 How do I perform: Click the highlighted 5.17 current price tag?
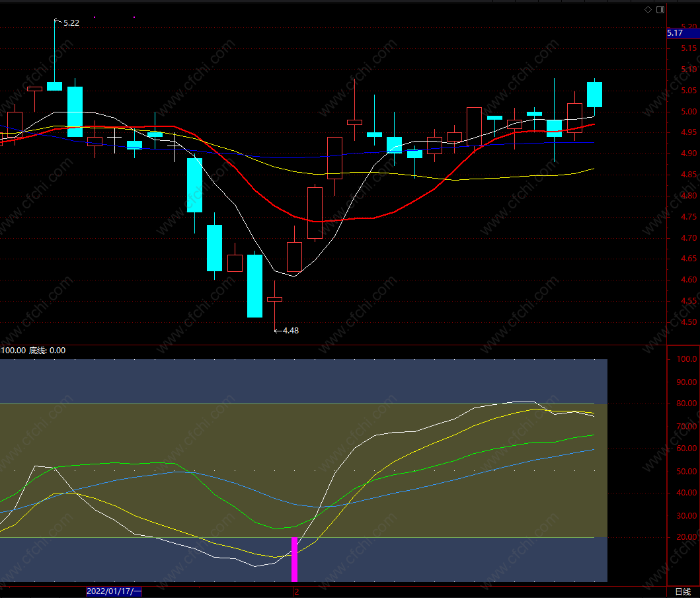click(x=683, y=33)
